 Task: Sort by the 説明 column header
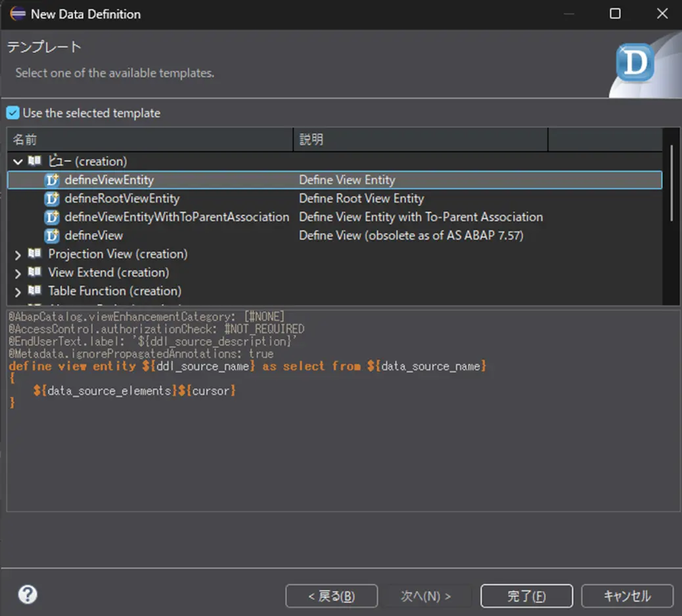(x=421, y=140)
